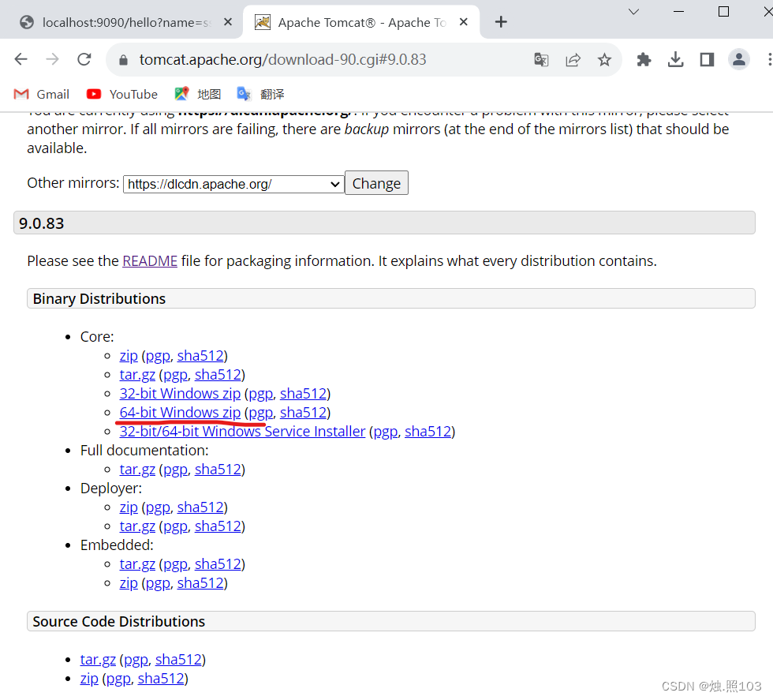
Task: Open the 地图 maps bookmark
Action: click(198, 94)
